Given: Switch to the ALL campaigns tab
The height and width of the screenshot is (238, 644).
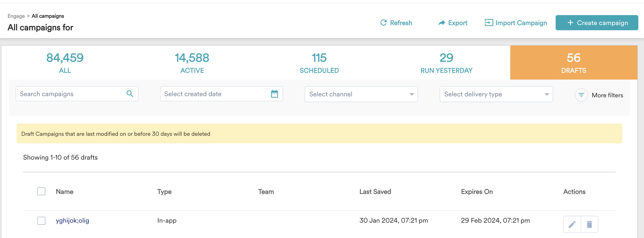Looking at the screenshot, I should 65,62.
